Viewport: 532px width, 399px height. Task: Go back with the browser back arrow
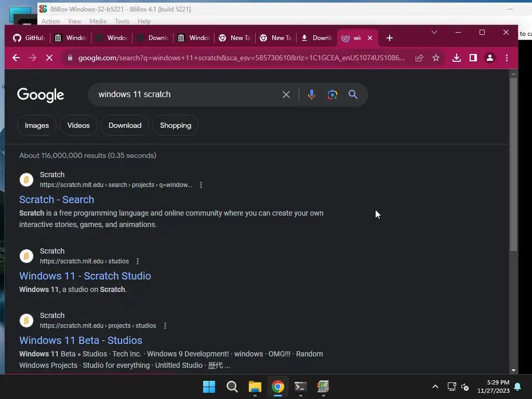16,58
